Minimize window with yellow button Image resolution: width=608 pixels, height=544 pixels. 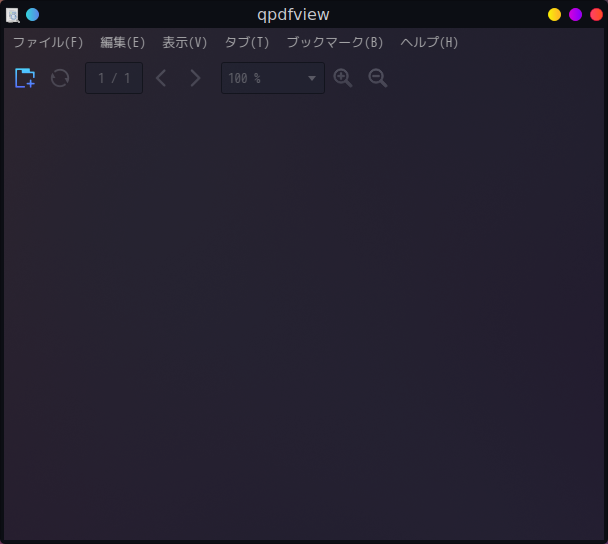554,15
